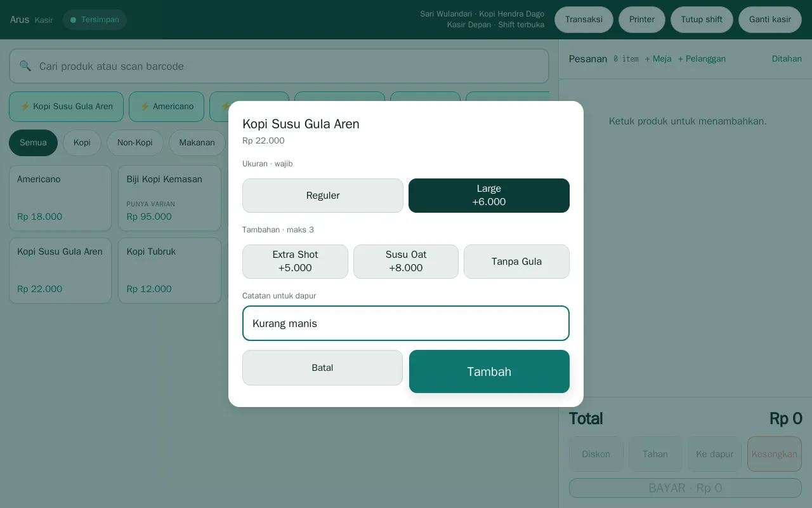
Task: Click the Diskon button
Action: (x=596, y=454)
